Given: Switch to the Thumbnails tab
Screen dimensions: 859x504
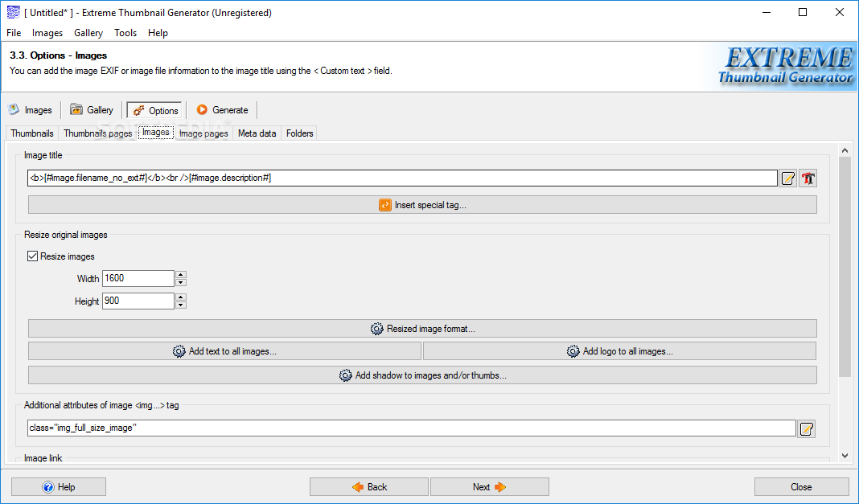Looking at the screenshot, I should [32, 133].
